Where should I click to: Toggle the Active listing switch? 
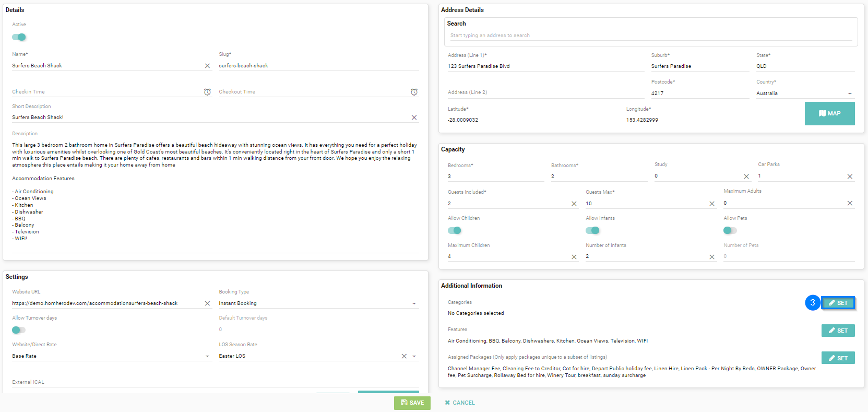pyautogui.click(x=19, y=37)
